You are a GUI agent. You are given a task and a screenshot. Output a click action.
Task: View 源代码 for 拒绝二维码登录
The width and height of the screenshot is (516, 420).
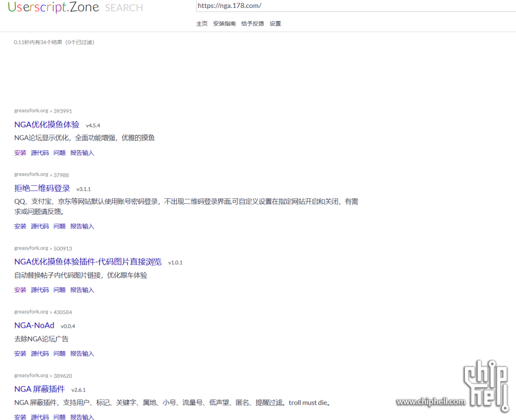pos(40,226)
